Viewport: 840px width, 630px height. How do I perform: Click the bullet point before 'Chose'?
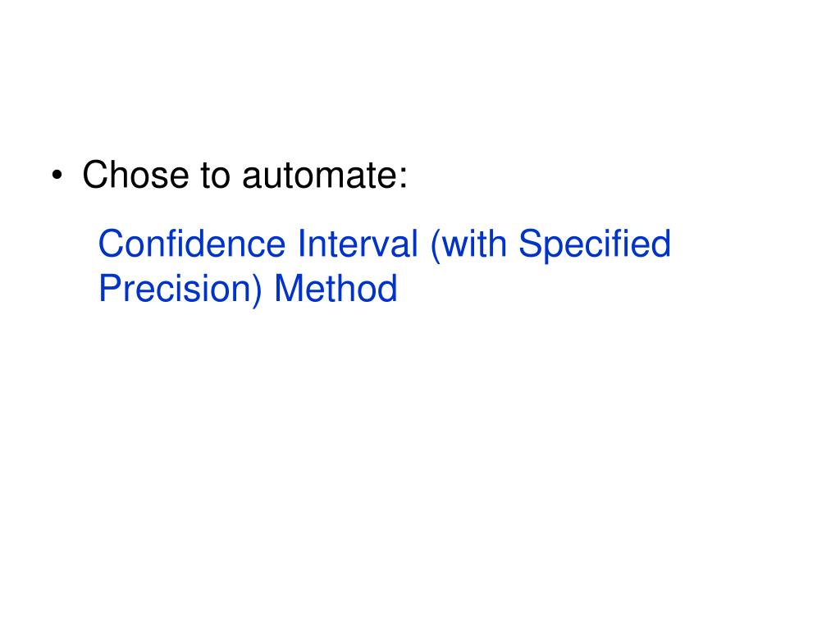point(57,176)
